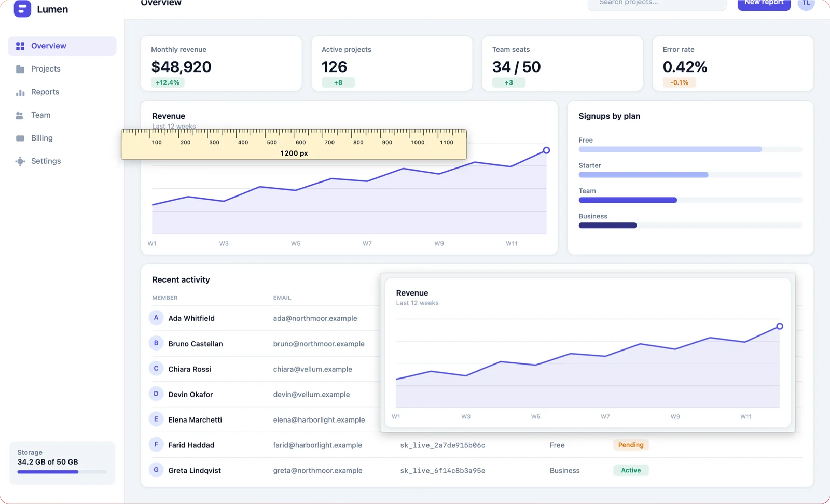Open Billing via its card icon
830x504 pixels.
(20, 138)
